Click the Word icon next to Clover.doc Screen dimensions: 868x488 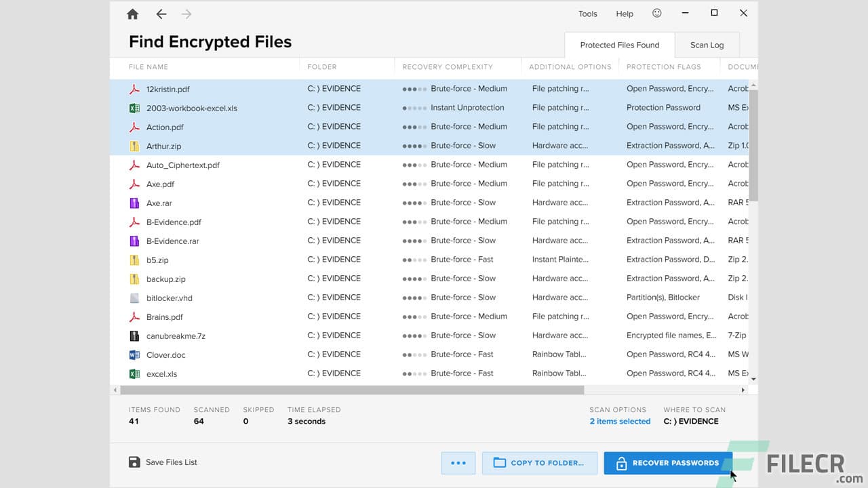(136, 354)
